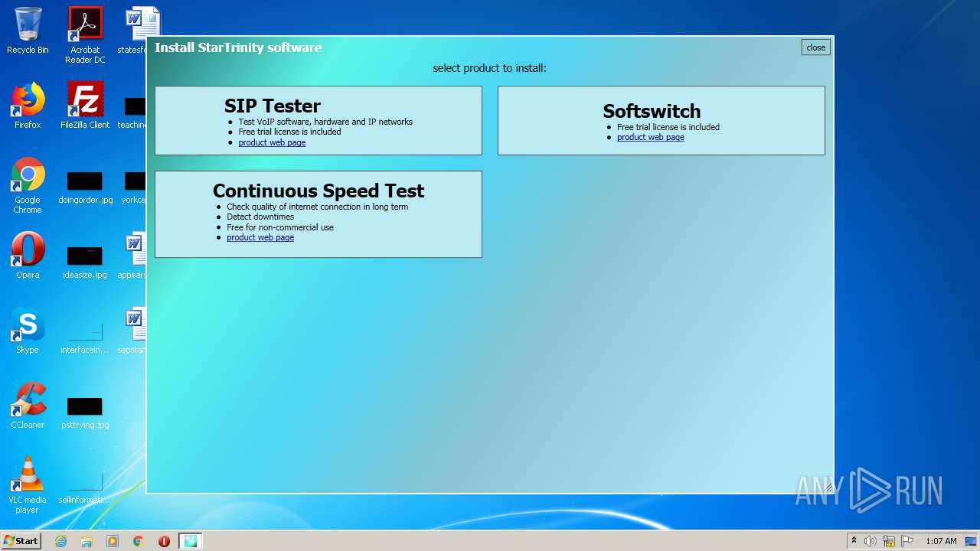980x551 pixels.
Task: Open FileZilla Client shortcut
Action: [x=85, y=106]
